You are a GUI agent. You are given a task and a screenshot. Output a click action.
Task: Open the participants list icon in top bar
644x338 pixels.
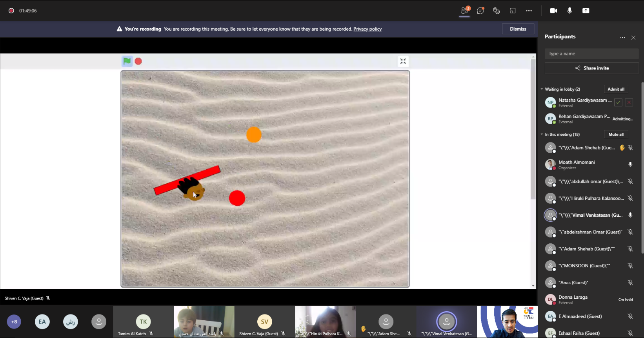pos(465,11)
